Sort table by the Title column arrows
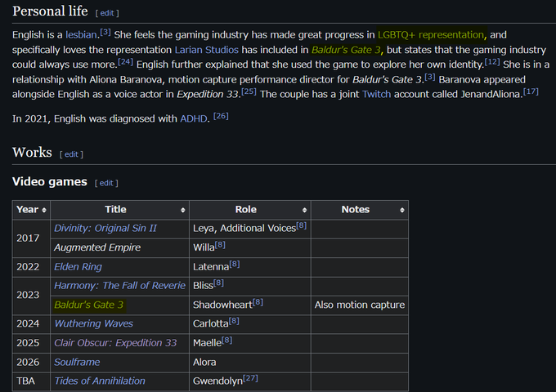 coord(182,210)
